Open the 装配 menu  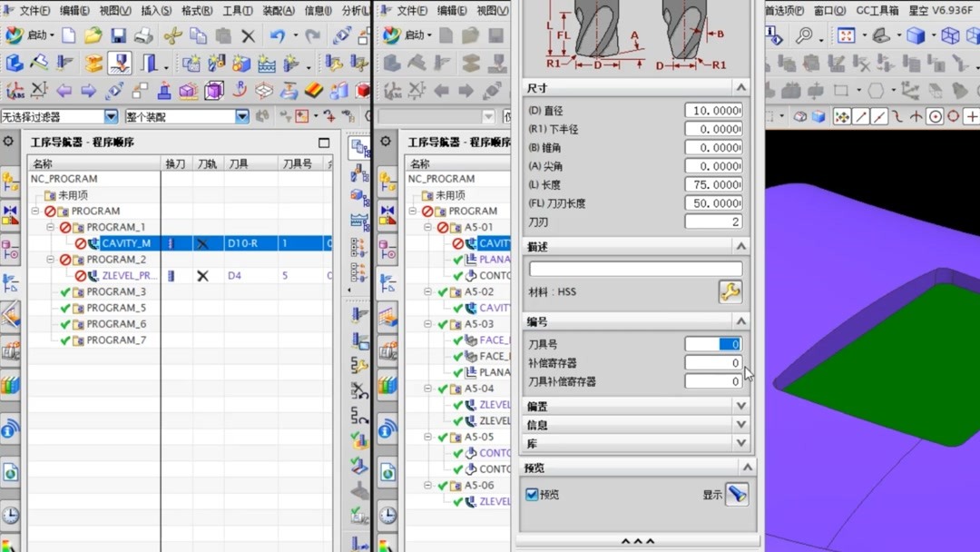coord(280,11)
